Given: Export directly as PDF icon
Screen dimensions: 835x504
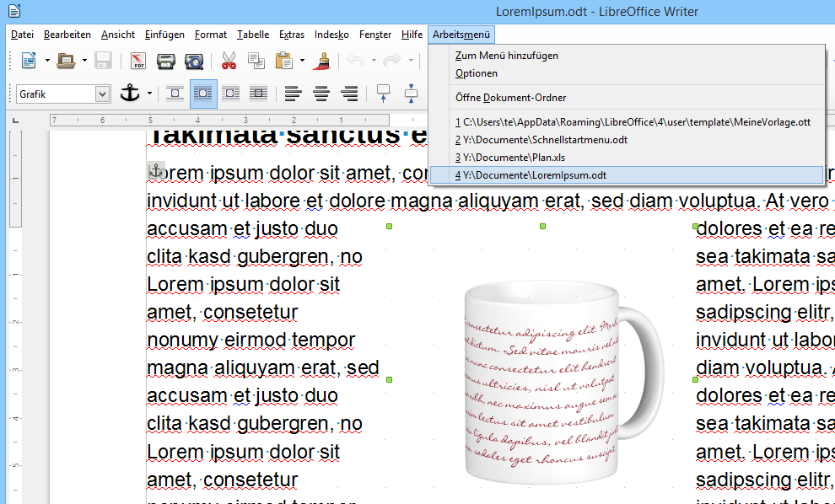Looking at the screenshot, I should coord(138,61).
